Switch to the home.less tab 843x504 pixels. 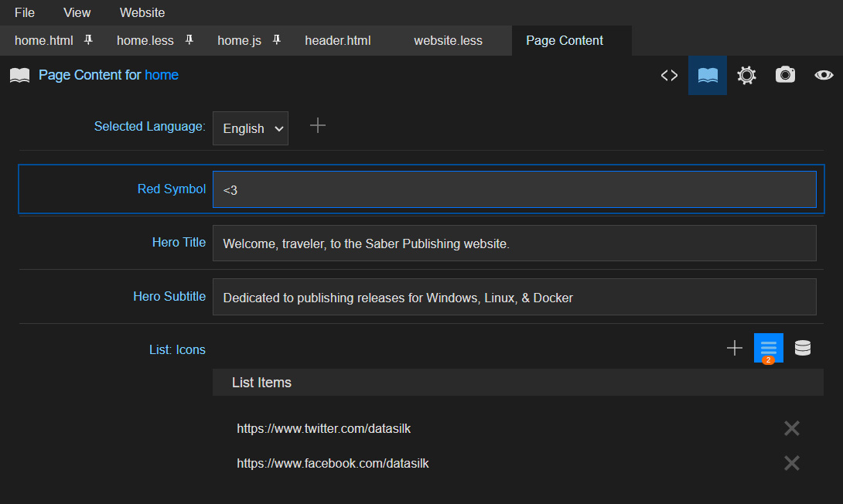point(145,40)
